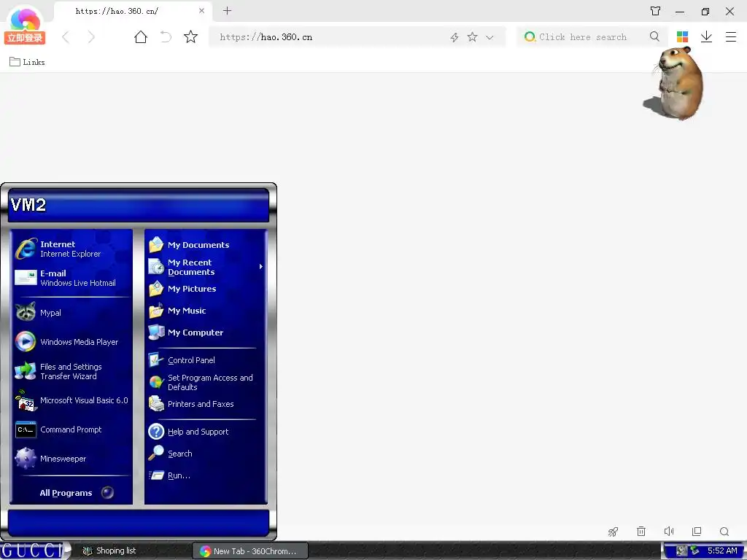Open a new tab with plus button
This screenshot has height=560, width=747.
228,10
